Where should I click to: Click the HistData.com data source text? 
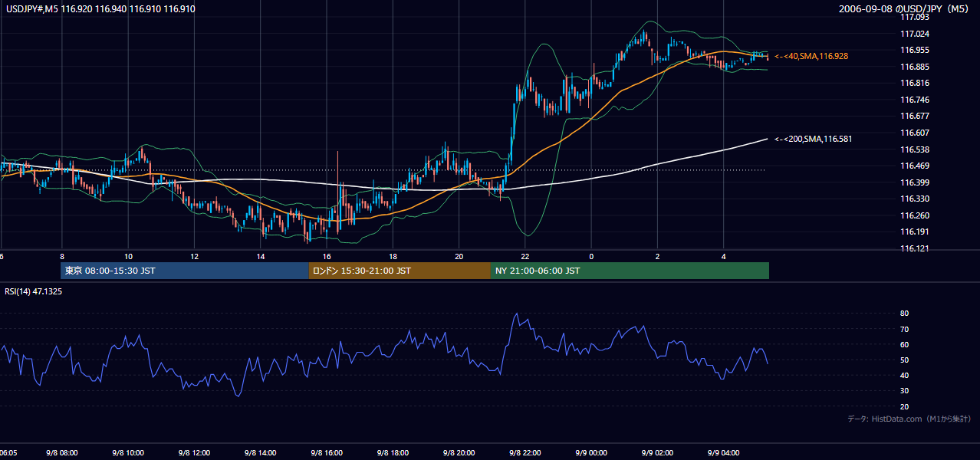click(x=909, y=419)
